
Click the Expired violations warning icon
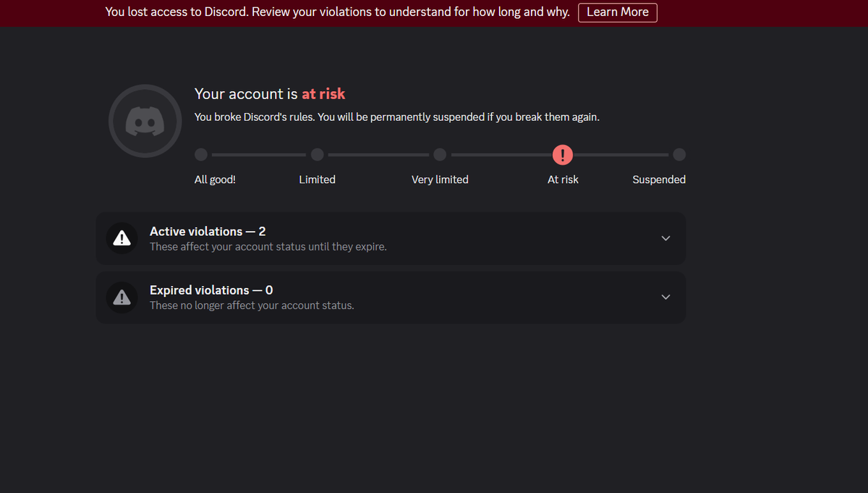(x=122, y=297)
